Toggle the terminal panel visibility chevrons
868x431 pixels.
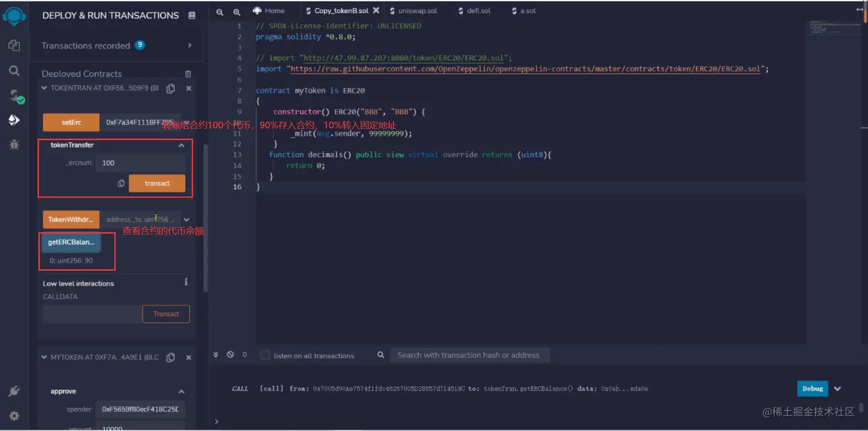(216, 355)
